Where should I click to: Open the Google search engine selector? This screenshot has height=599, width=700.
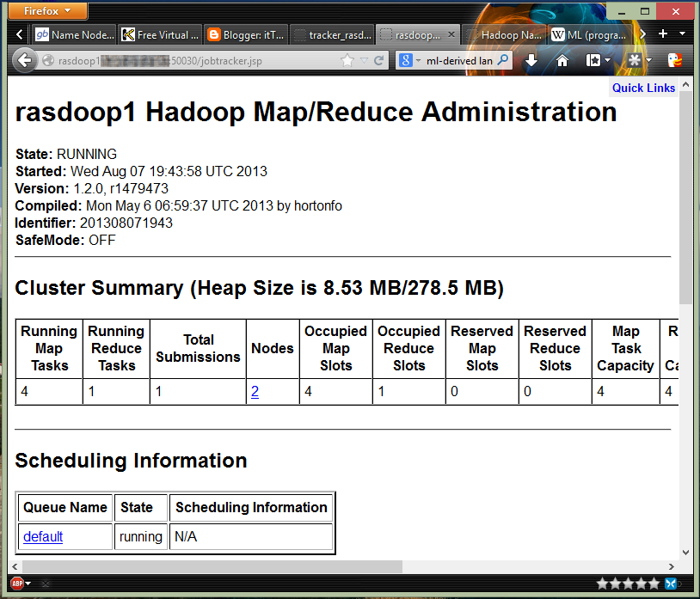click(410, 60)
